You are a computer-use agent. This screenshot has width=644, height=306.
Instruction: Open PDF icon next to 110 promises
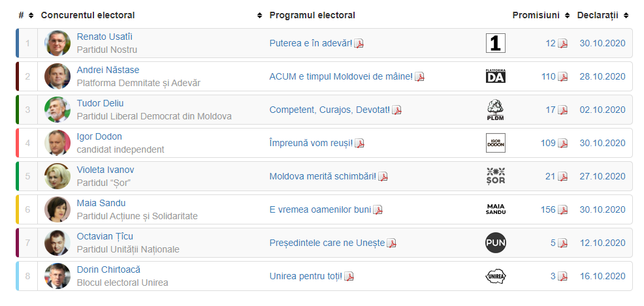tap(562, 77)
